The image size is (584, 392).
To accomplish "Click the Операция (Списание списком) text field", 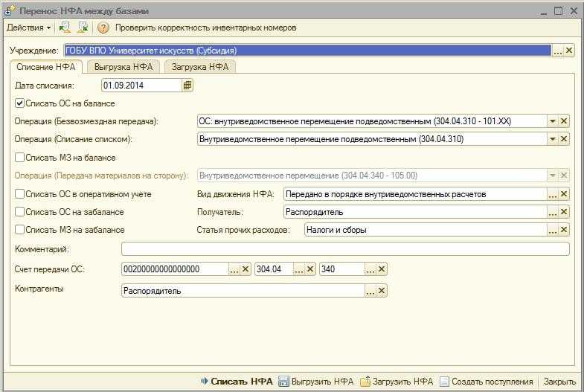I will point(372,139).
